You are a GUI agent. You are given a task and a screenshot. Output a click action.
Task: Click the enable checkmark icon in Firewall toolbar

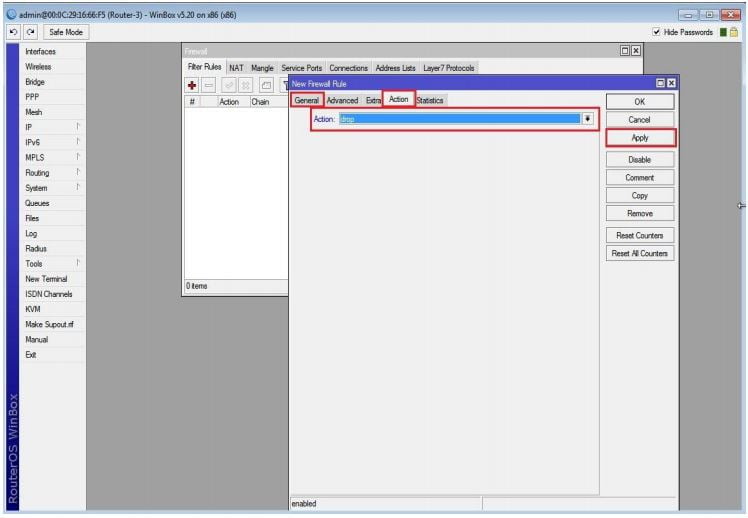(229, 86)
